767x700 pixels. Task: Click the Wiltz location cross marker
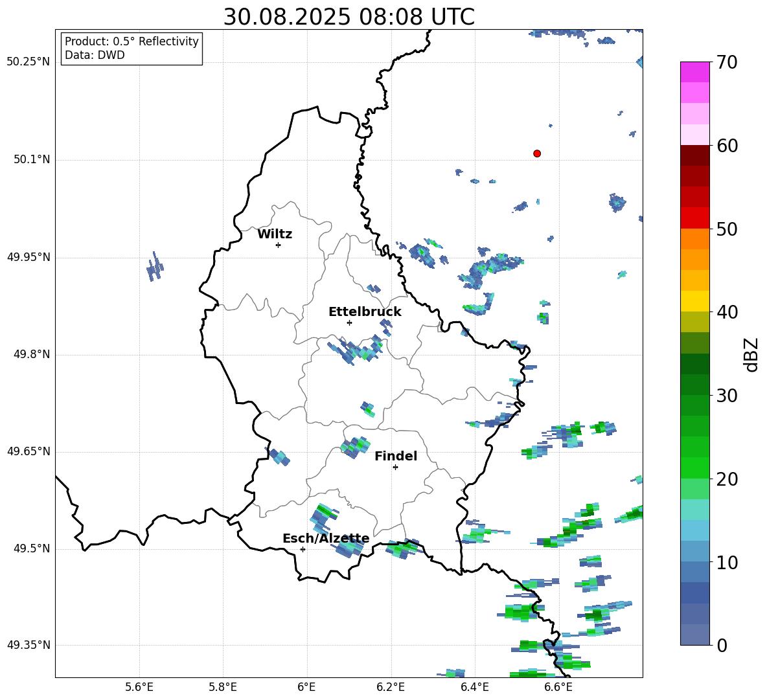(x=279, y=245)
